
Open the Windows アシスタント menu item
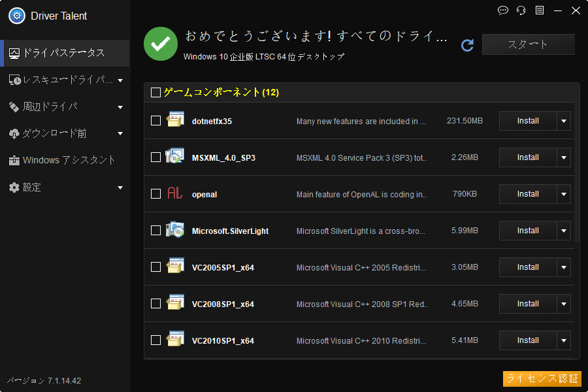[x=65, y=160]
